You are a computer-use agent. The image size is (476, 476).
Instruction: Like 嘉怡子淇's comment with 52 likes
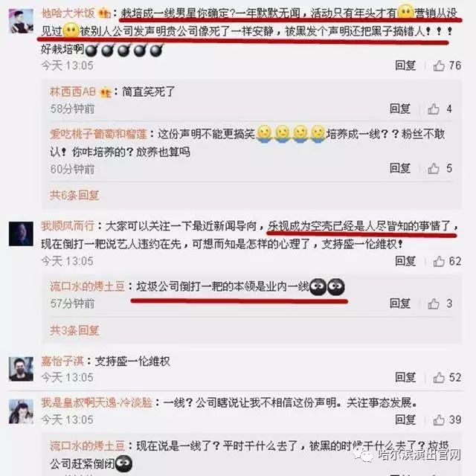(x=439, y=378)
